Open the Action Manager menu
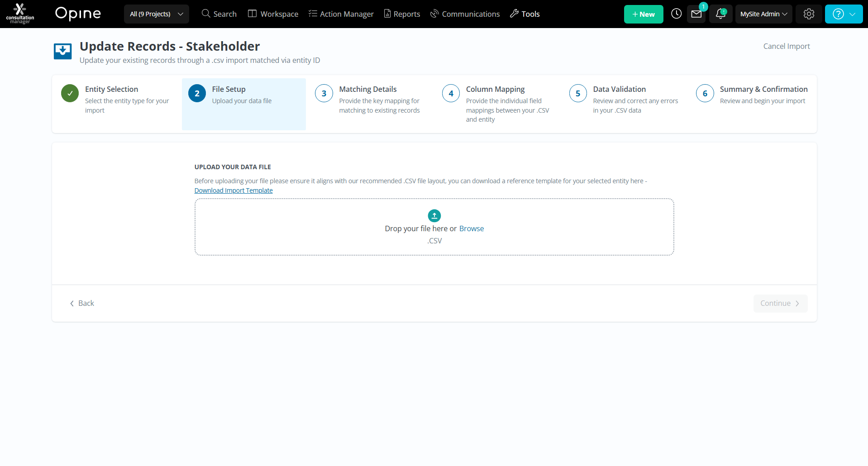This screenshot has width=868, height=466. pos(341,14)
